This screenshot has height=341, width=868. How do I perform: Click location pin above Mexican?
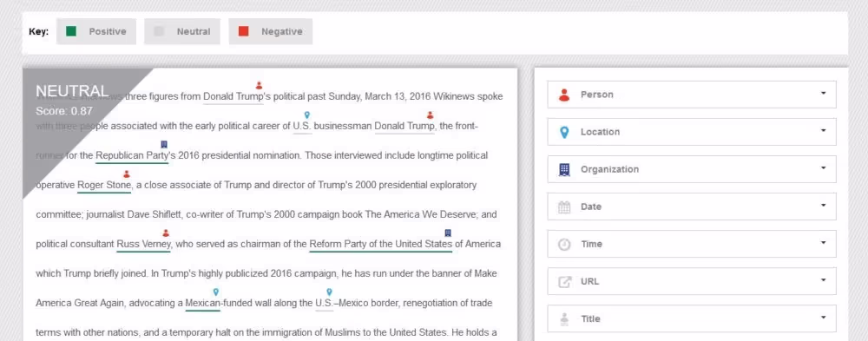pos(216,292)
